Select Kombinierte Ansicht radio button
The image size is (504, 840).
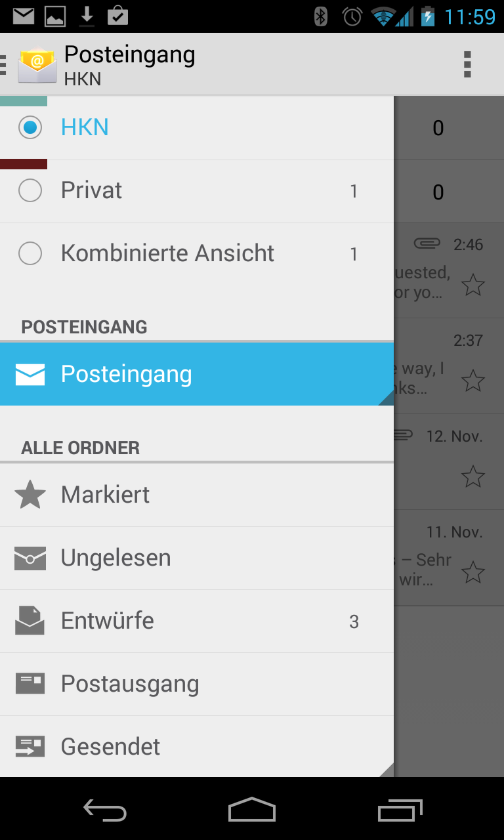tap(30, 253)
